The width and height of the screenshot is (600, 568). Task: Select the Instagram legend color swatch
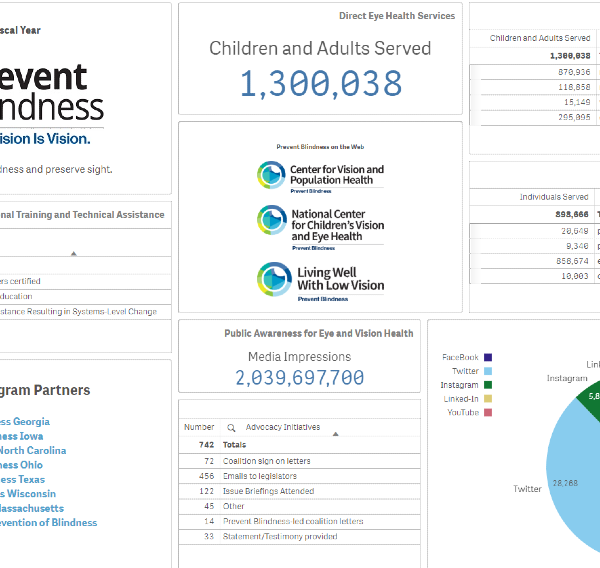coord(488,385)
